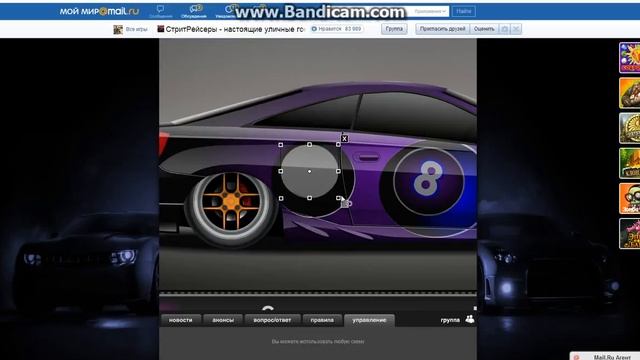Select the 8-ball decal on the car door
The width and height of the screenshot is (640, 360).
tap(428, 180)
